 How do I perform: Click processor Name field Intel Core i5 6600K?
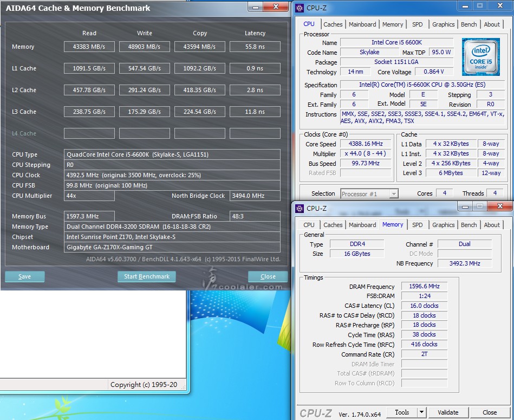coord(396,42)
